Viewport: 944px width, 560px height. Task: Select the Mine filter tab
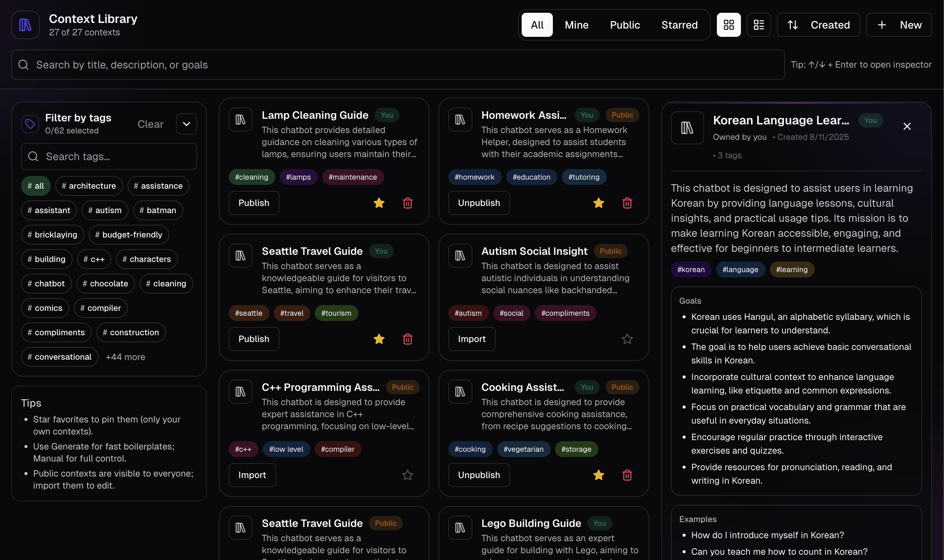(x=577, y=25)
